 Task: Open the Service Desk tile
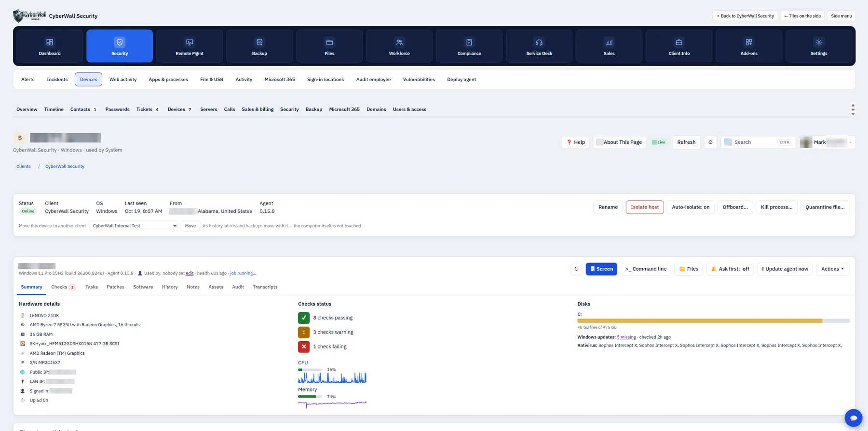pos(539,46)
